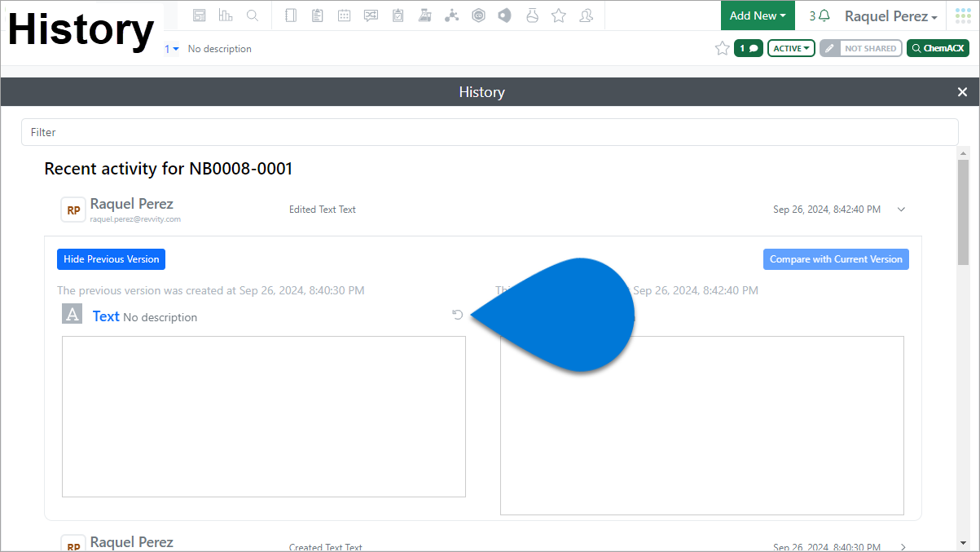Star this experiment as favorite next to comments badge

pyautogui.click(x=722, y=49)
